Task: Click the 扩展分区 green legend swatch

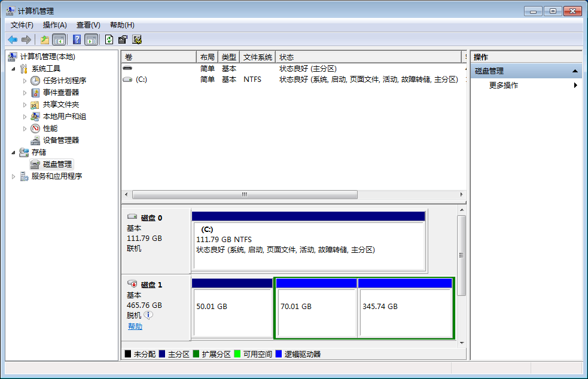Action: pyautogui.click(x=196, y=354)
